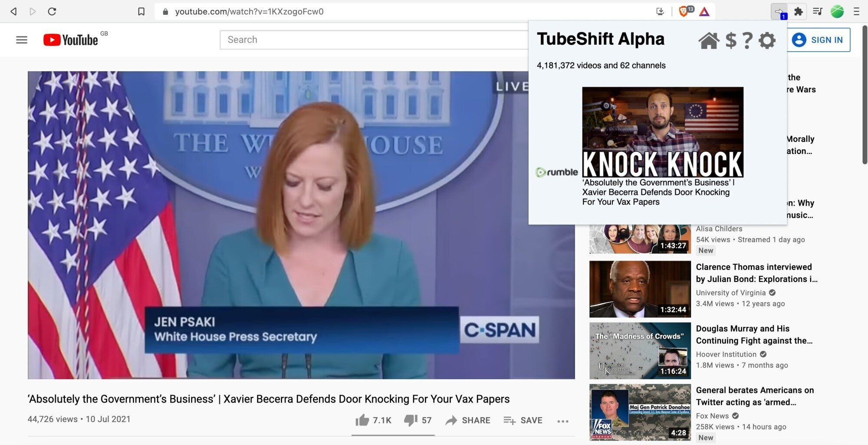
Task: Go back with the browser back arrow
Action: click(x=14, y=12)
